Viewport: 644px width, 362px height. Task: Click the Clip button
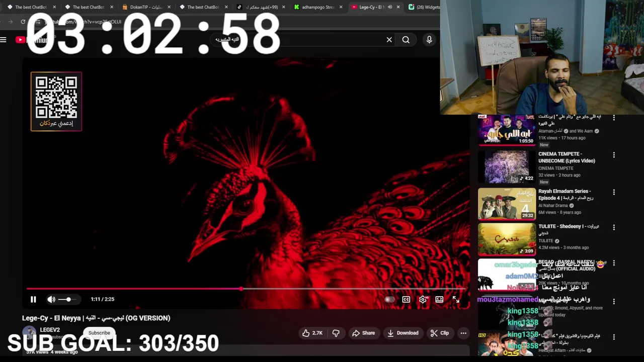[x=440, y=333]
